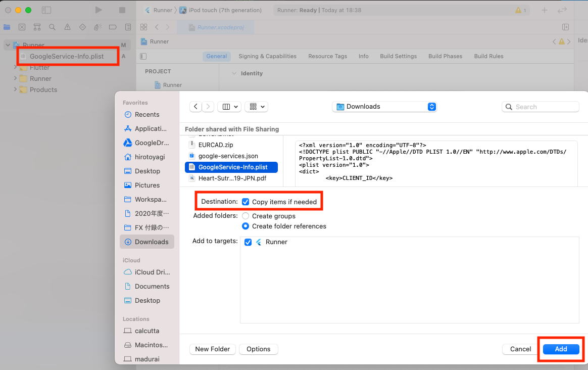Click the New Folder button

pos(212,349)
